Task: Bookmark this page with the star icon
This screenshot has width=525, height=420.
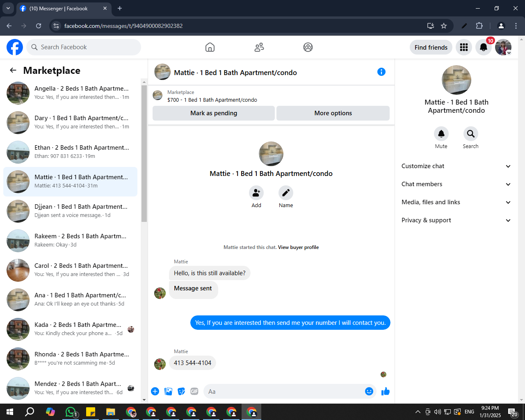Action: coord(444,26)
